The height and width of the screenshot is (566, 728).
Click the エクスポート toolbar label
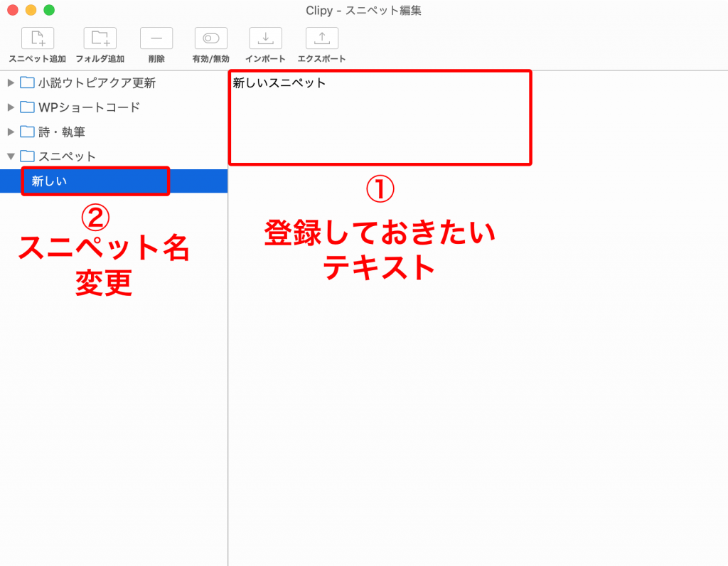(322, 59)
